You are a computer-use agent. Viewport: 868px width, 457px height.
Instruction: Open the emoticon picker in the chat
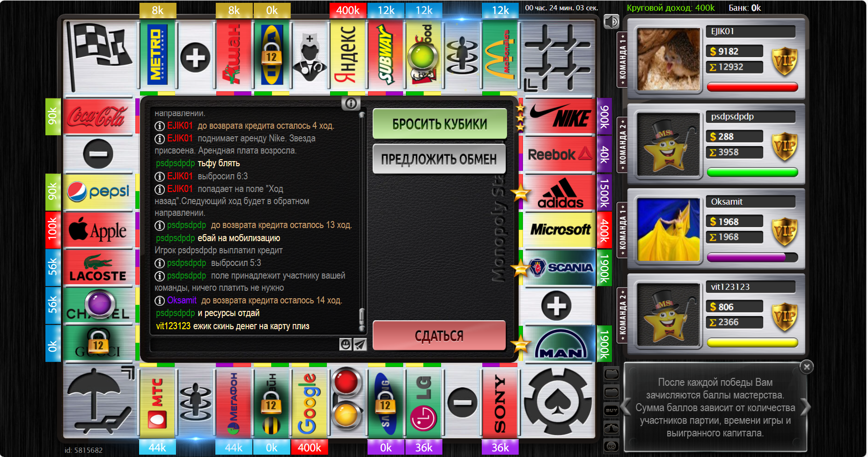pos(346,345)
